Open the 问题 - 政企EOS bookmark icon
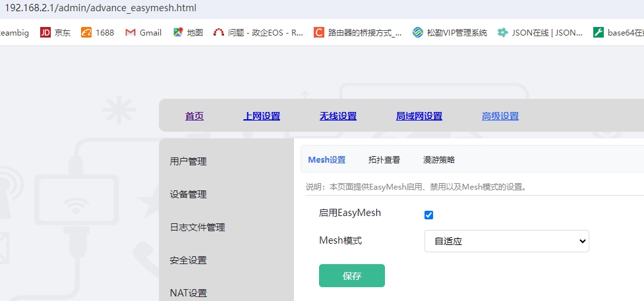The width and height of the screenshot is (644, 301). pyautogui.click(x=218, y=32)
